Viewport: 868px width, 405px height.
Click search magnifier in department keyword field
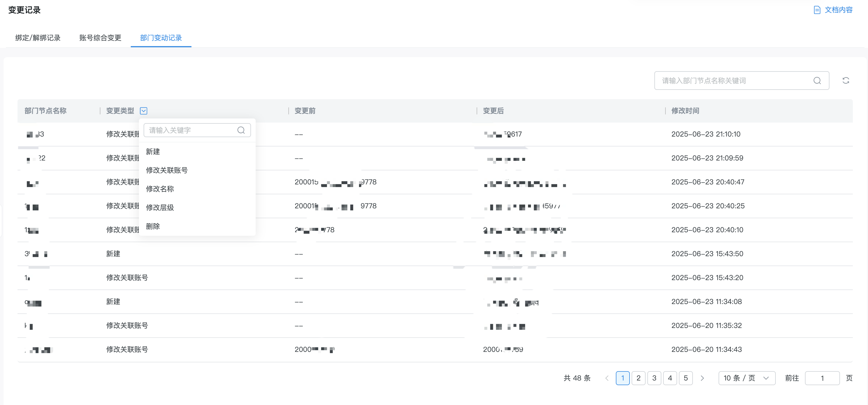(x=817, y=81)
